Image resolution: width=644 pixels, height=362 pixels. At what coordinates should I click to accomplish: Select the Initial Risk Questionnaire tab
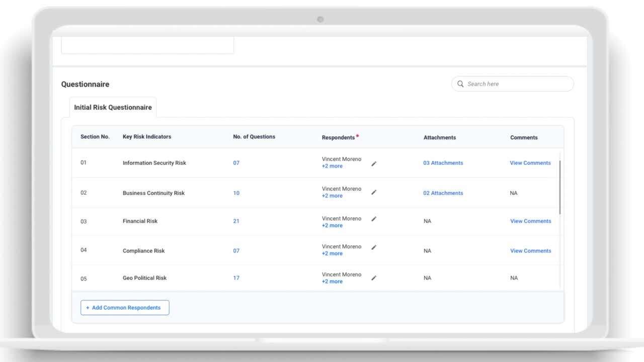[113, 108]
